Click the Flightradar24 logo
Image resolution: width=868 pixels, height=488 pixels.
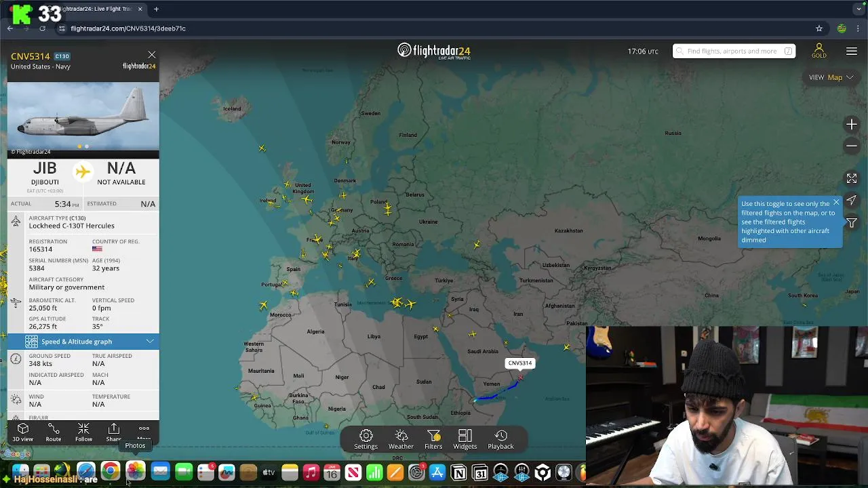[x=434, y=51]
